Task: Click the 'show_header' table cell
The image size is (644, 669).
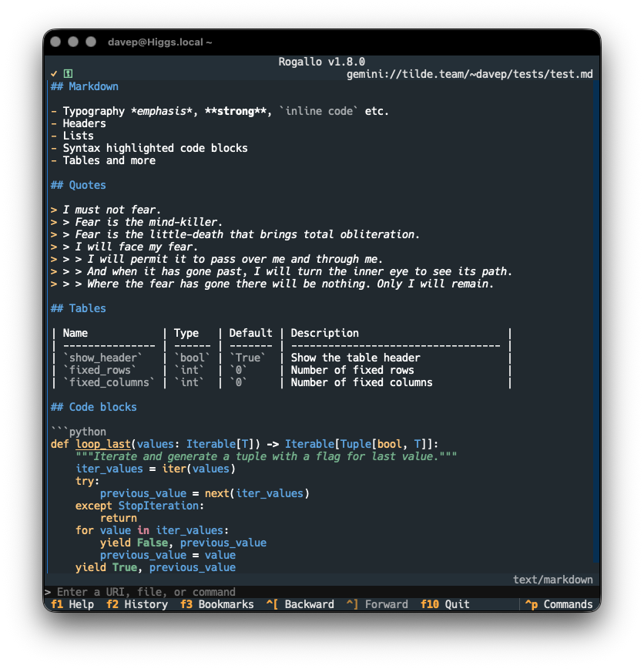Action: pos(102,358)
